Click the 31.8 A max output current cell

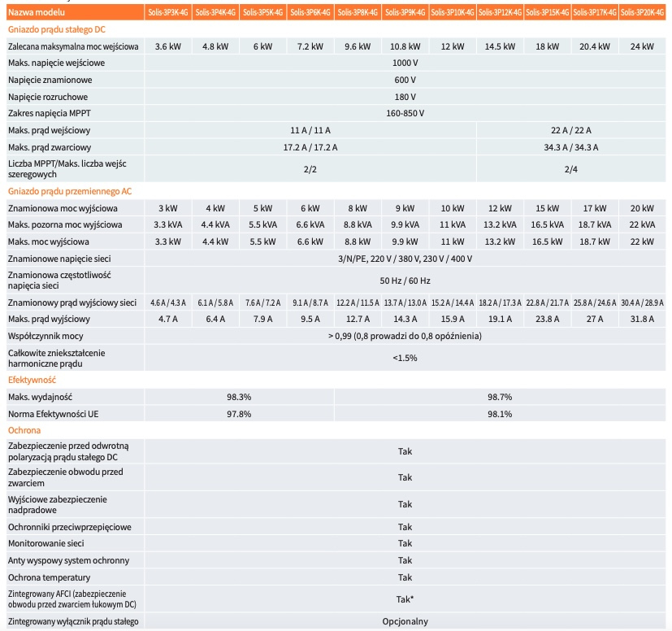(642, 319)
